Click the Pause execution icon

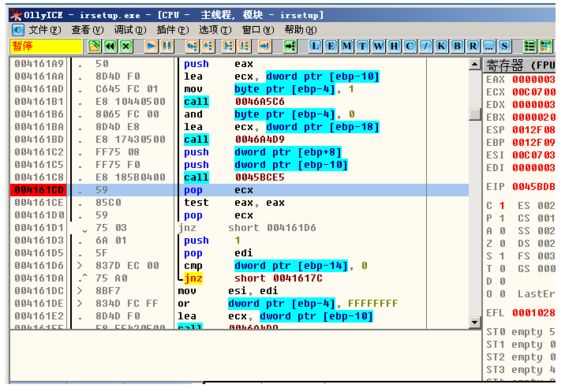click(x=167, y=46)
